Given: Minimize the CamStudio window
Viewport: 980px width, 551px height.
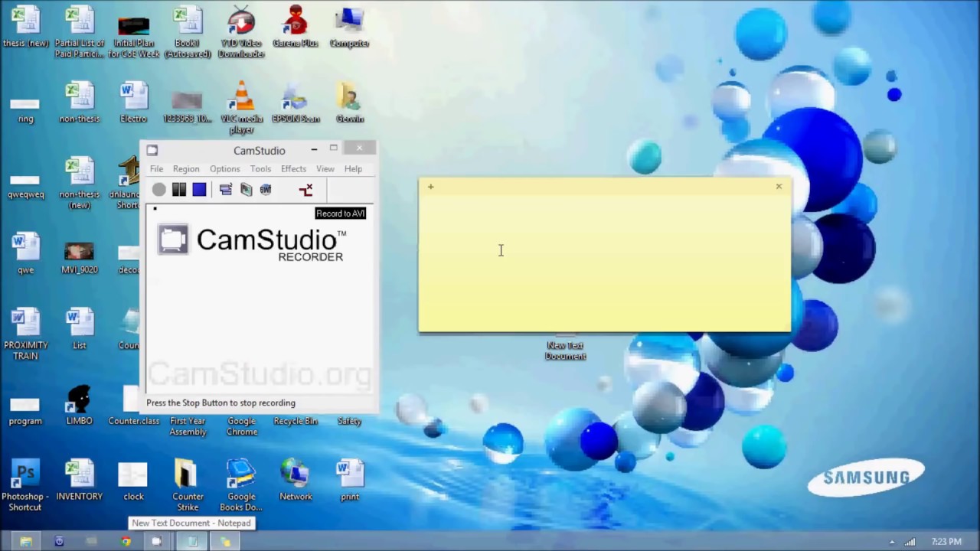Looking at the screenshot, I should (314, 149).
